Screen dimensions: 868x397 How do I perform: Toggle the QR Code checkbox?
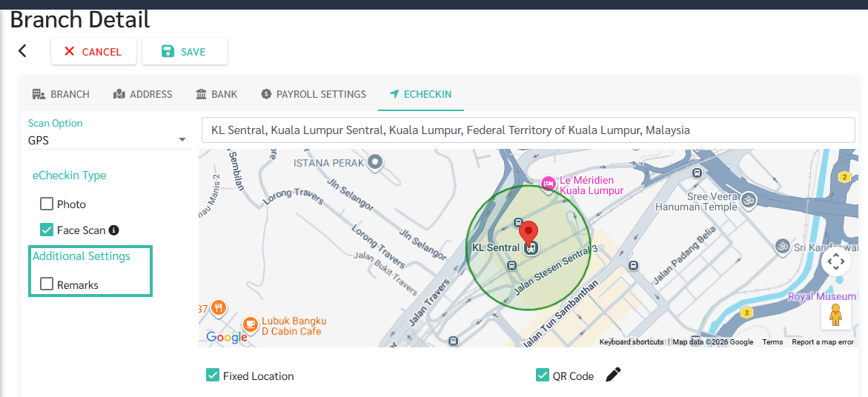click(x=543, y=376)
